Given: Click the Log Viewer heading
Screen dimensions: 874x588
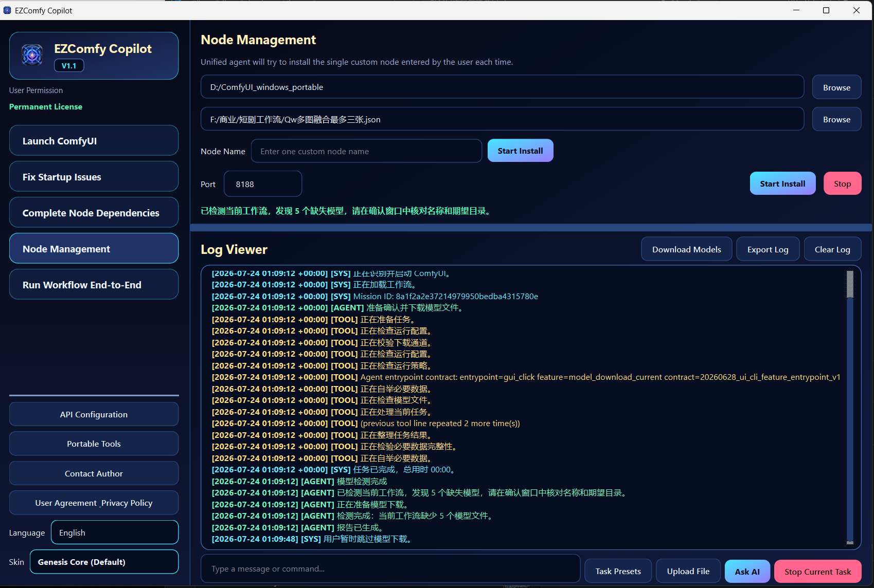Looking at the screenshot, I should click(x=234, y=249).
